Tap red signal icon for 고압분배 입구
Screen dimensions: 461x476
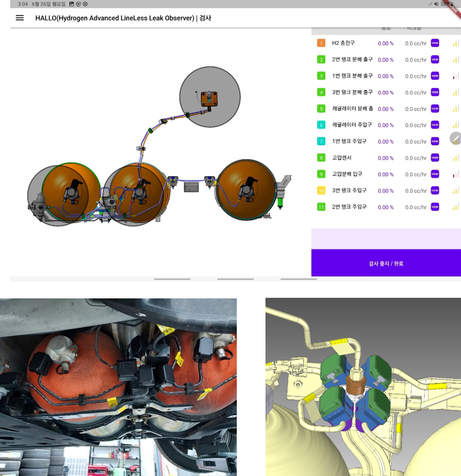point(456,174)
